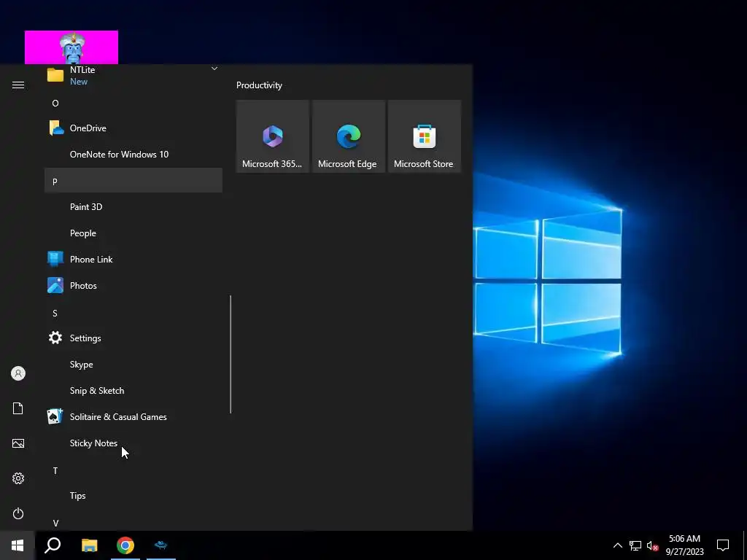747x560 pixels.
Task: Expand the NTLite folder chevron
Action: [214, 69]
